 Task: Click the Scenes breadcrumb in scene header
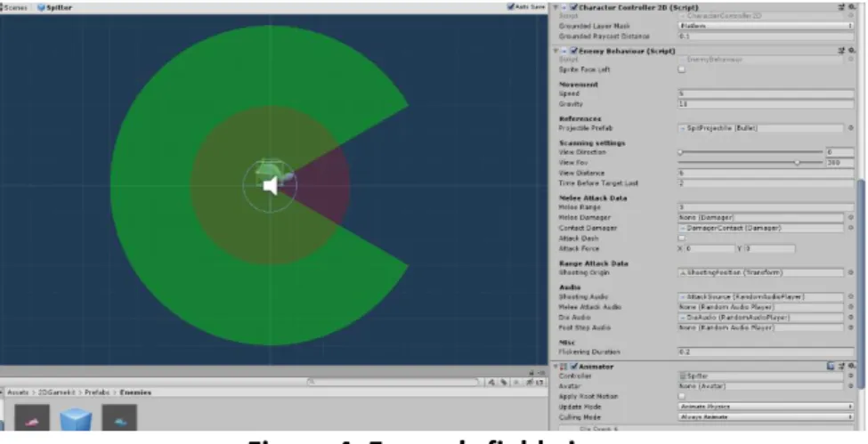(15, 8)
